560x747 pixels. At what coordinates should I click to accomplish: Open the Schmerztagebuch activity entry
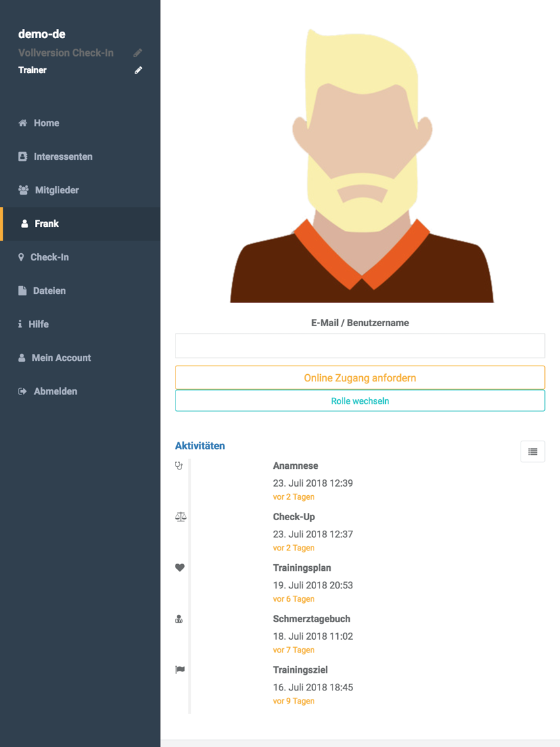[x=312, y=619]
